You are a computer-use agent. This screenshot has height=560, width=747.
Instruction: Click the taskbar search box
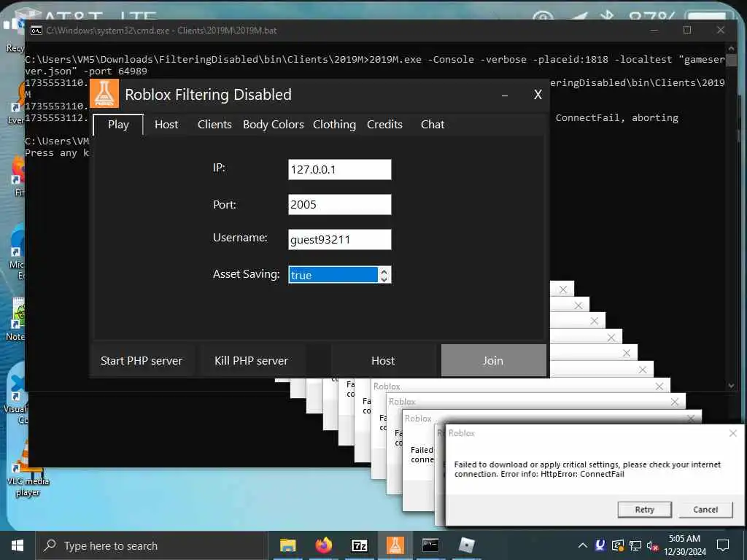(150, 545)
